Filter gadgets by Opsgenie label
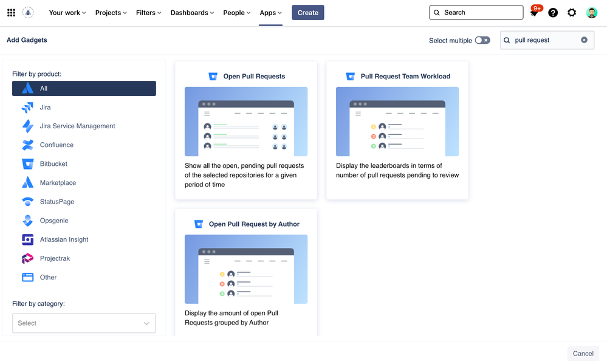 pos(54,221)
